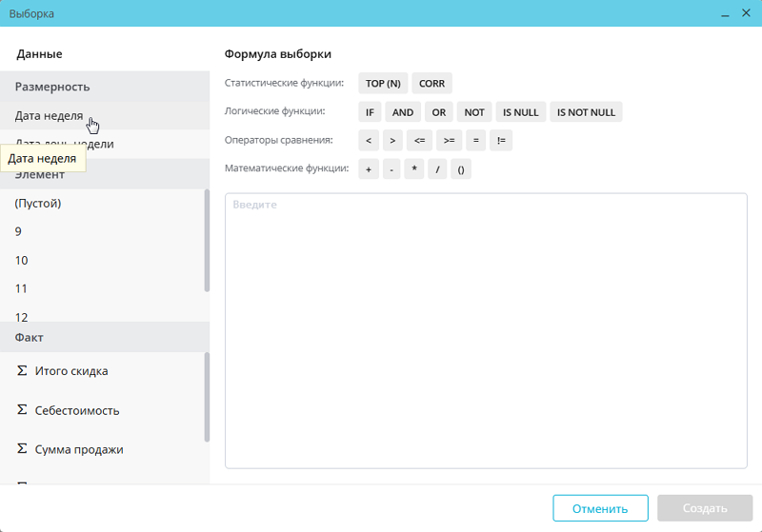The image size is (762, 532).
Task: Choose the (Пустой) element
Action: (x=38, y=203)
